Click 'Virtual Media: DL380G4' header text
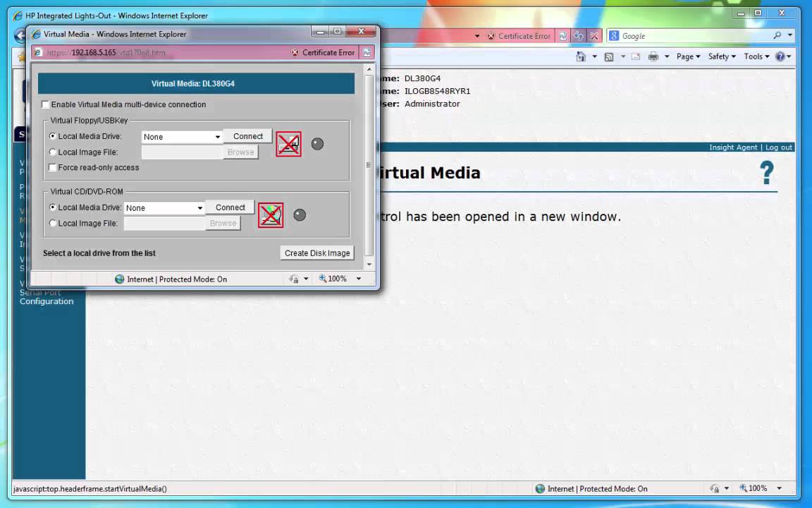Viewport: 812px width, 508px height. [x=192, y=83]
